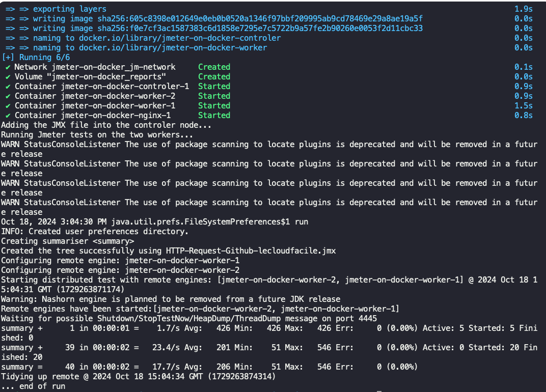Click the HTTP-Request-Github-lecloudfacile.jmx filename
The height and width of the screenshot is (392, 546).
pos(251,251)
